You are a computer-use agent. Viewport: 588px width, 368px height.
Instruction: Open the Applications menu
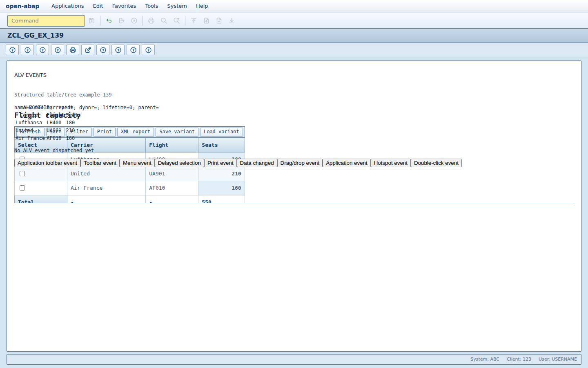[68, 6]
